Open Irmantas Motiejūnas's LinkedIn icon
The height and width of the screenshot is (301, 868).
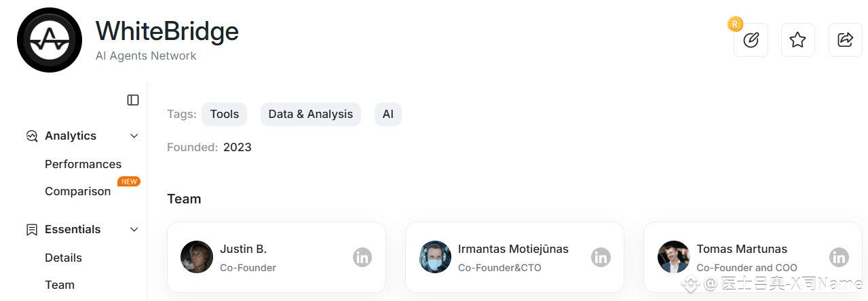point(601,258)
